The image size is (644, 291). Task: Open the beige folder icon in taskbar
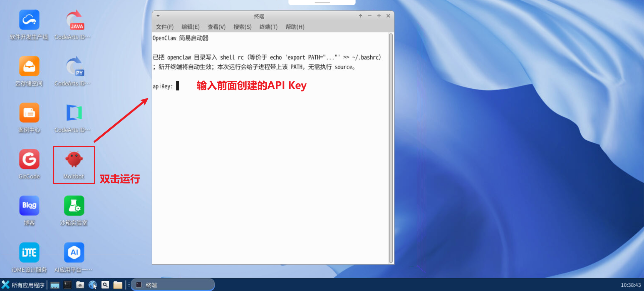(x=118, y=285)
